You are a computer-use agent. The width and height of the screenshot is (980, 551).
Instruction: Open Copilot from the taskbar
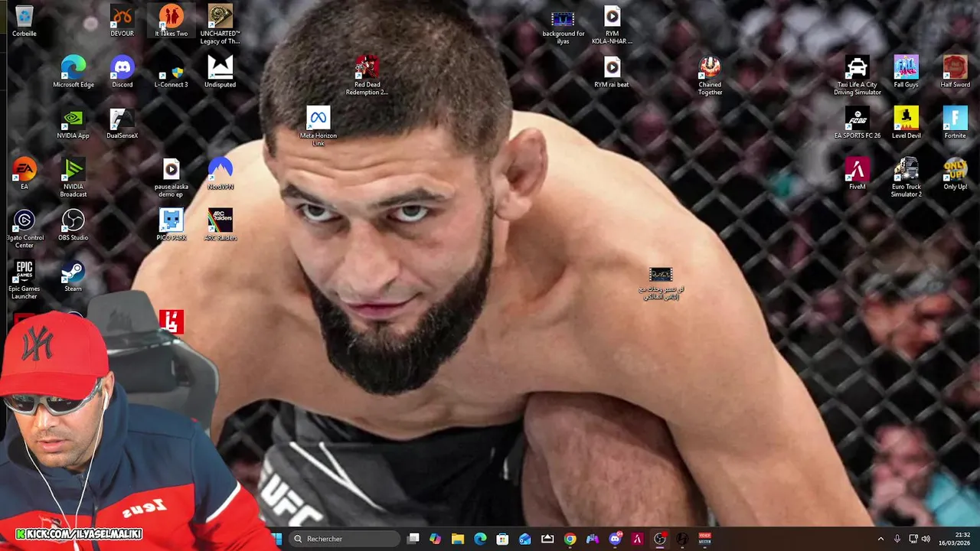(435, 539)
